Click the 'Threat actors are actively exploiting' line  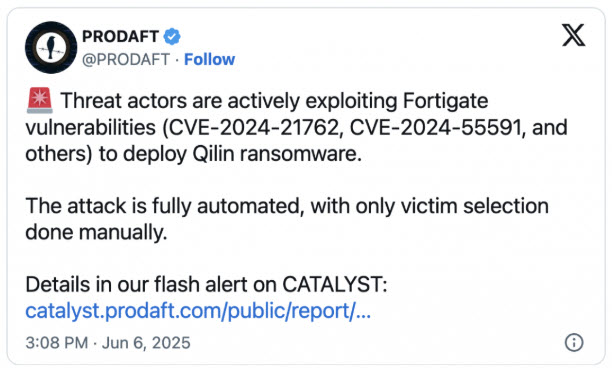[x=230, y=101]
